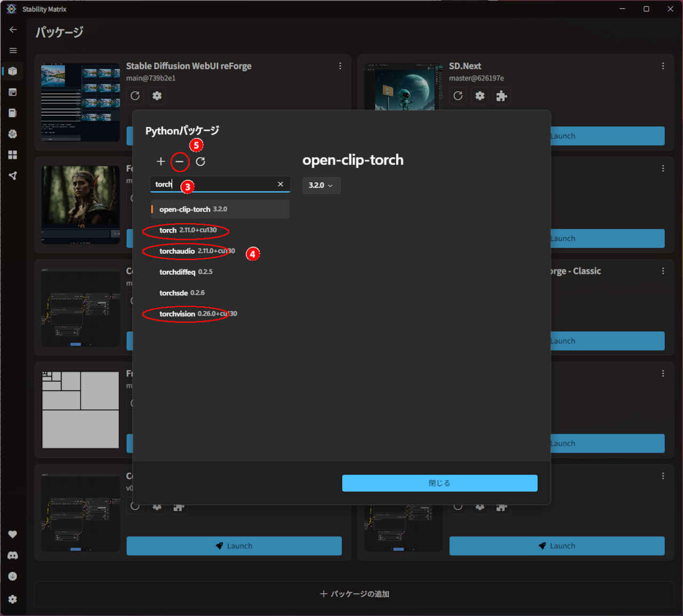The width and height of the screenshot is (683, 616).
Task: Toggle the hamburger navigation menu
Action: pyautogui.click(x=13, y=51)
